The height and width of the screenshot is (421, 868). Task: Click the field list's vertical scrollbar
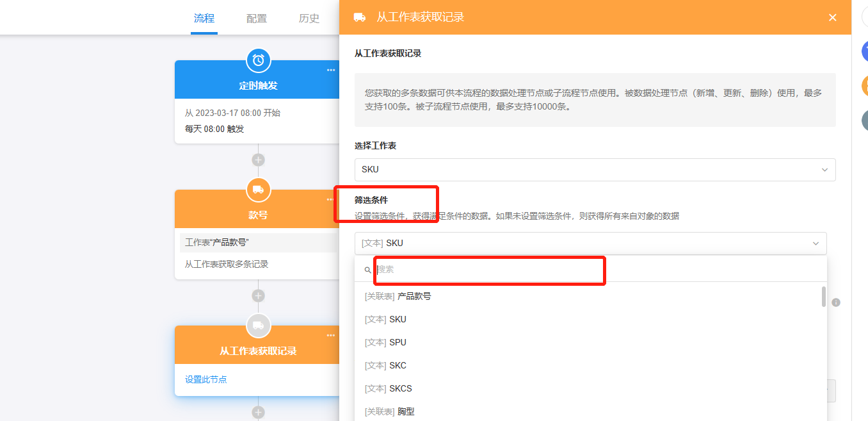click(823, 297)
